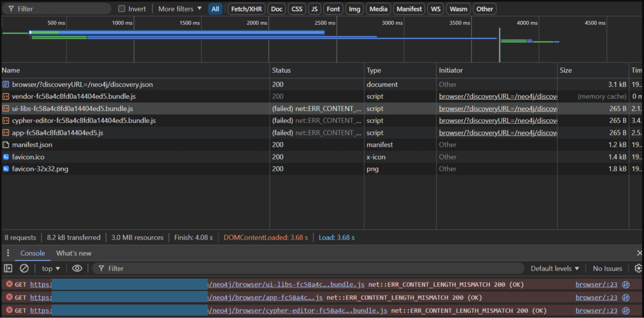Image resolution: width=644 pixels, height=318 pixels.
Task: Expand the More filters dropdown
Action: pos(180,9)
